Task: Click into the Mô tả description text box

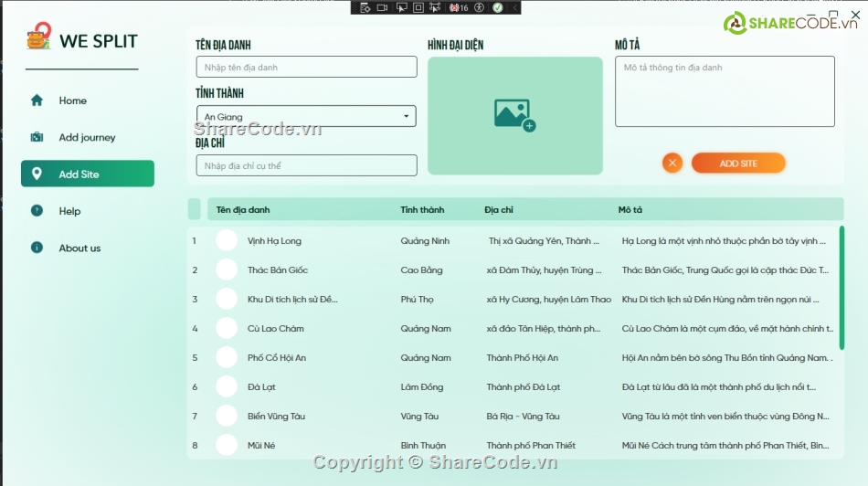Action: 725,91
